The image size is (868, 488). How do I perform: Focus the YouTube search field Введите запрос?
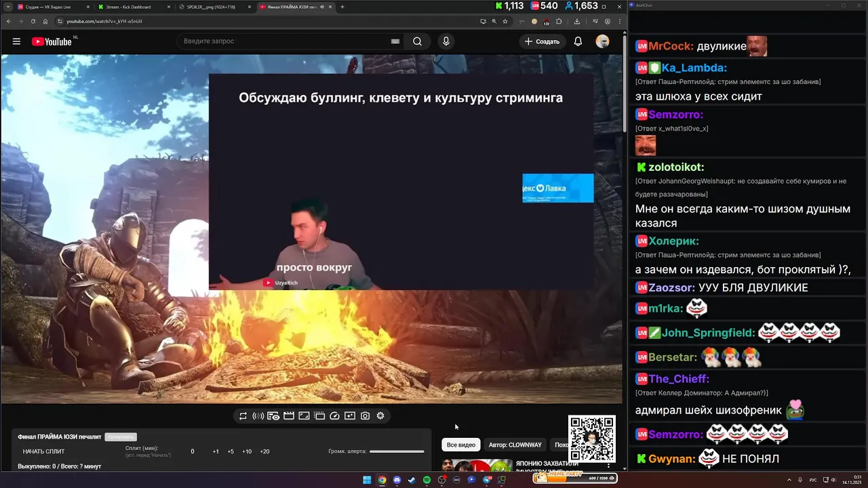click(292, 41)
